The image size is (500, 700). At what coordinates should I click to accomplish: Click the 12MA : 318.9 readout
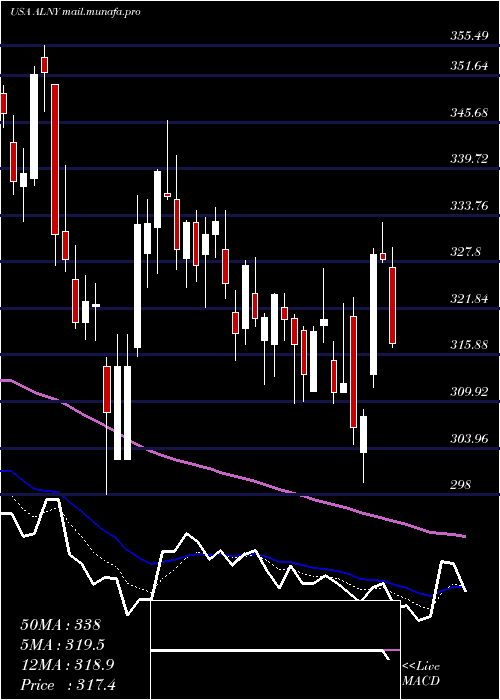(x=67, y=665)
